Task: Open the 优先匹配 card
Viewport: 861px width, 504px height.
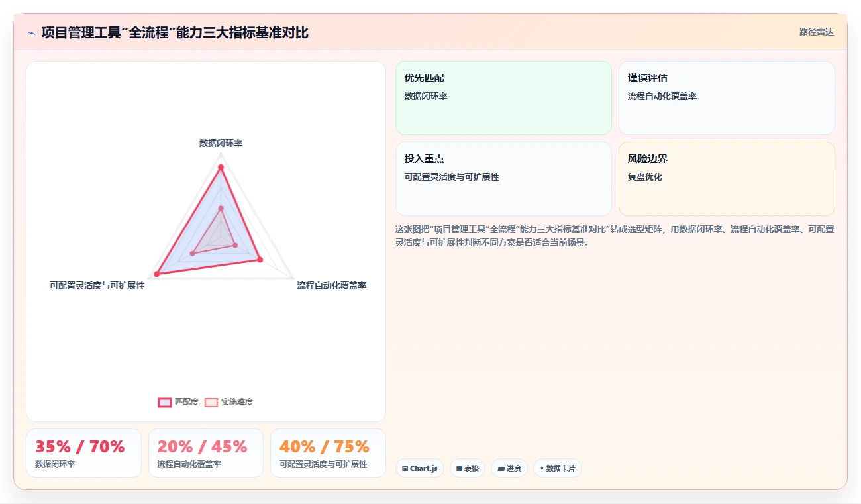Action: point(503,98)
